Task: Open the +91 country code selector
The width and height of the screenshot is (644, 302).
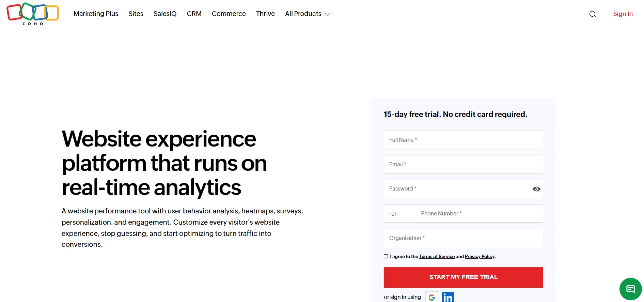Action: [x=400, y=214]
